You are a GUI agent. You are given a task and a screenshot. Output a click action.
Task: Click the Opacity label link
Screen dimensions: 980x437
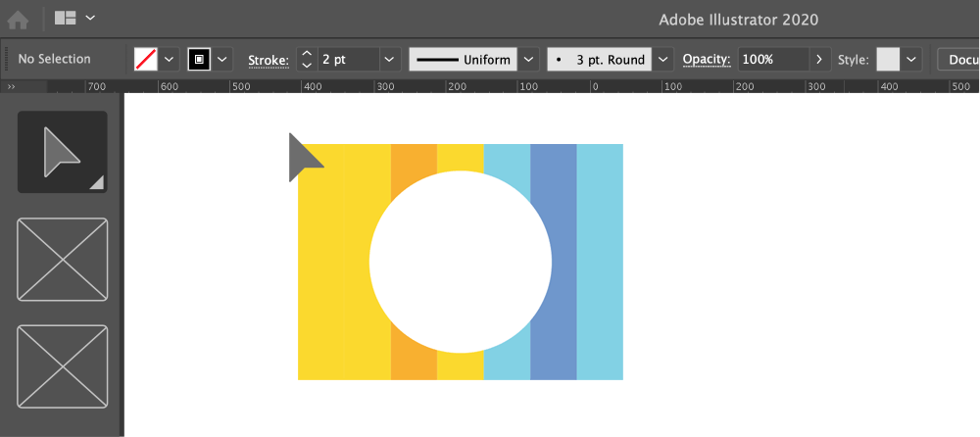coord(706,60)
